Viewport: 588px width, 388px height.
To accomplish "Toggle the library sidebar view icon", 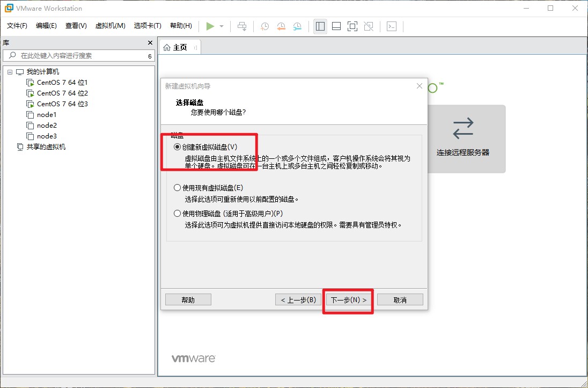I will 320,26.
